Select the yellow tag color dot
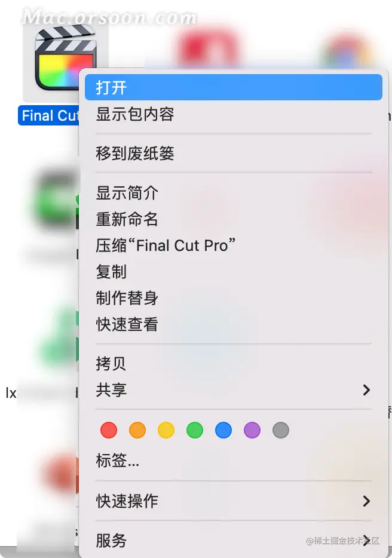 pos(166,430)
